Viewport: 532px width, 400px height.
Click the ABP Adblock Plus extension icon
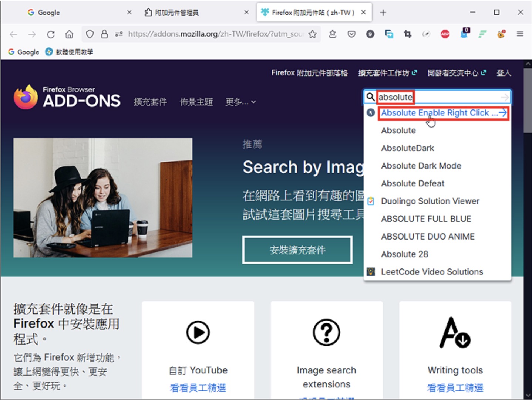[x=445, y=34]
